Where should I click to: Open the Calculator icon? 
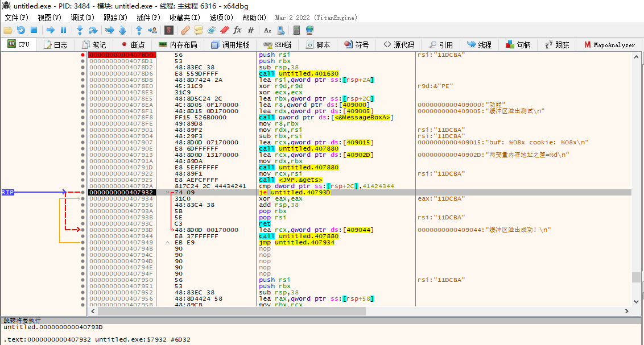[x=296, y=30]
